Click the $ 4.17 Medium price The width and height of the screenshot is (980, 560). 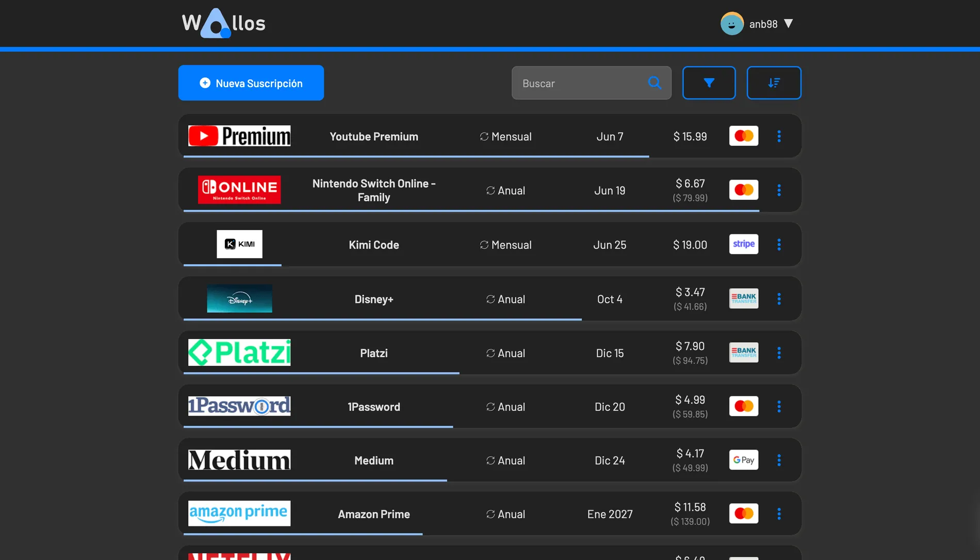point(690,453)
